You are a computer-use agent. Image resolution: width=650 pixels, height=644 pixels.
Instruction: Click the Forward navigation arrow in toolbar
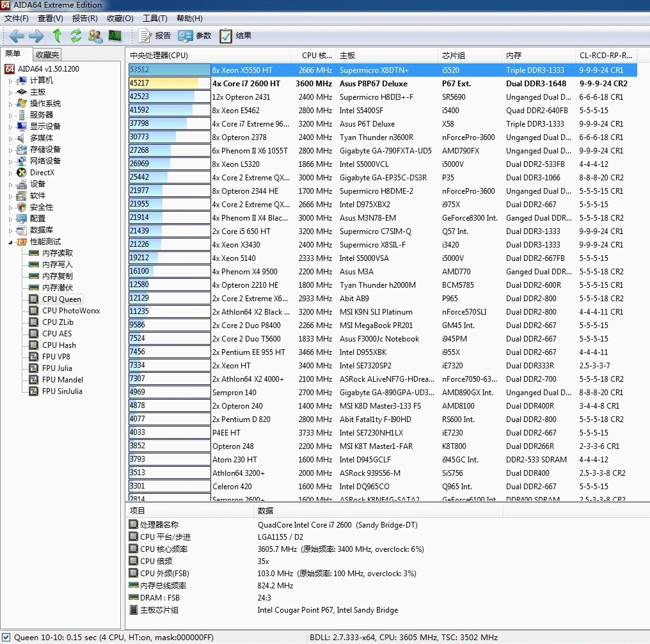click(x=36, y=36)
